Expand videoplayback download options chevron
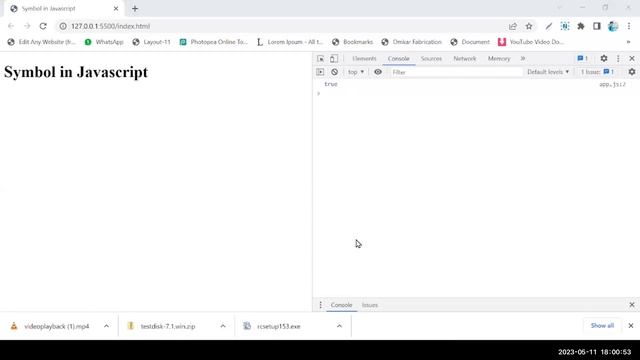 pos(106,326)
